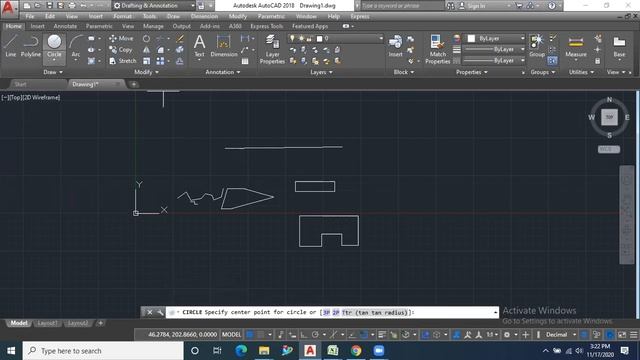
Task: Toggle Clean Screen in status bar
Action: tap(622, 335)
